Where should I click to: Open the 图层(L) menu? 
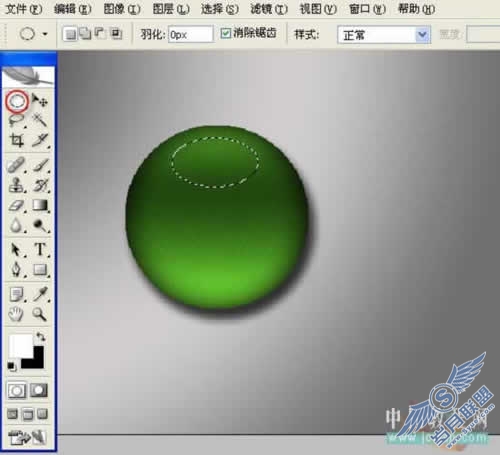click(171, 9)
